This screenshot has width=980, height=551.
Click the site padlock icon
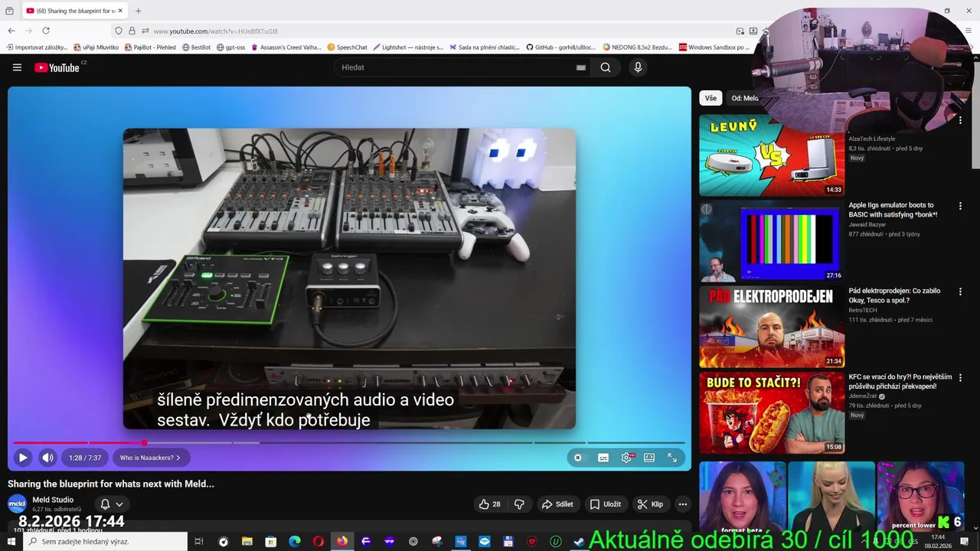tap(132, 31)
